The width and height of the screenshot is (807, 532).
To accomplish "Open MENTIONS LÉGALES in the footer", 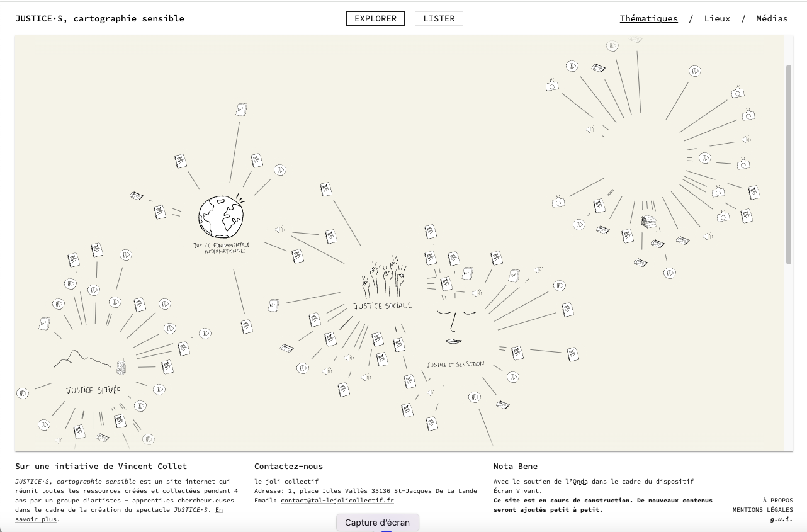I will (x=762, y=510).
